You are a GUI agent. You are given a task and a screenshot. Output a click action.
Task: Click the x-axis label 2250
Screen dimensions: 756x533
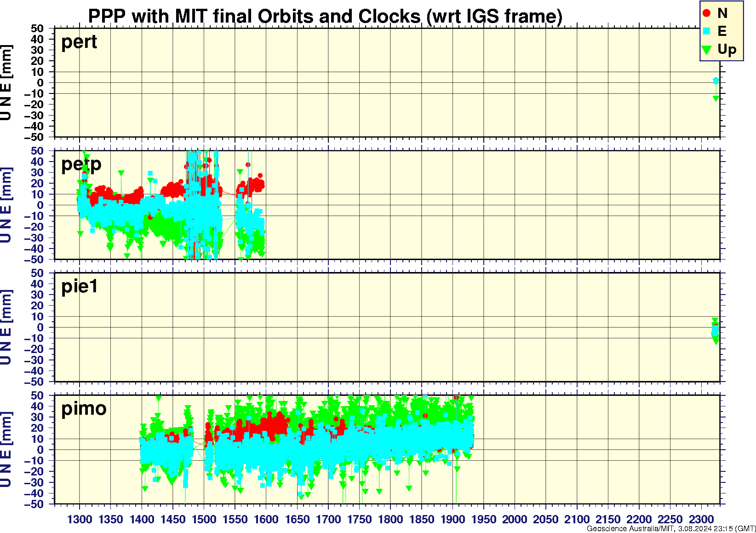coord(670,520)
